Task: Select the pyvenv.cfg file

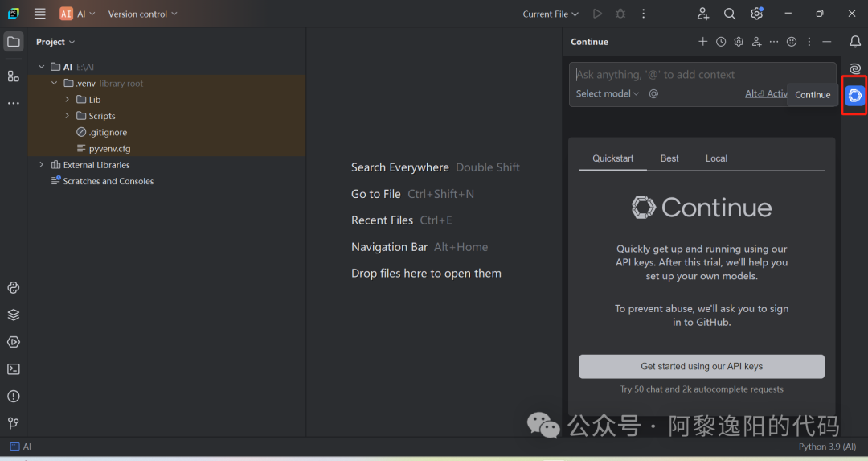Action: (x=166, y=149)
